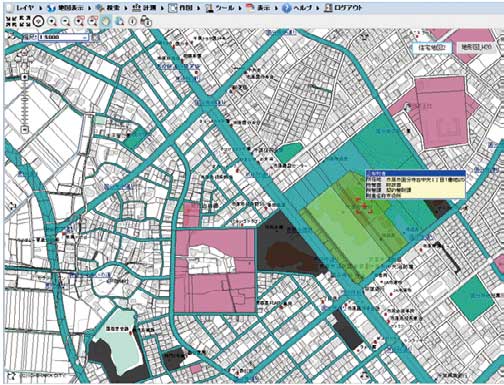504x385 pixels.
Task: Click the zoom slider handle on the map
Action: click(25, 100)
